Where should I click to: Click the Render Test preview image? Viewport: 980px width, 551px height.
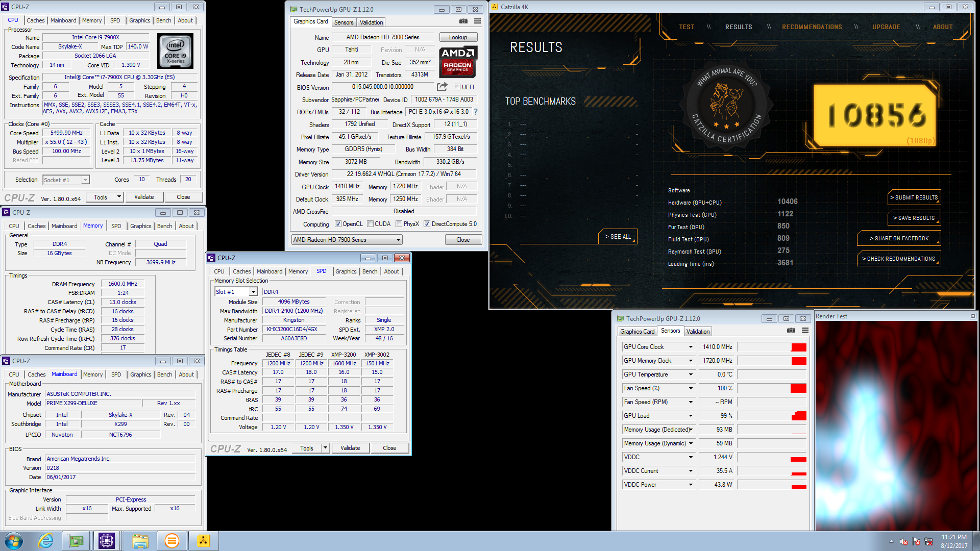click(896, 425)
